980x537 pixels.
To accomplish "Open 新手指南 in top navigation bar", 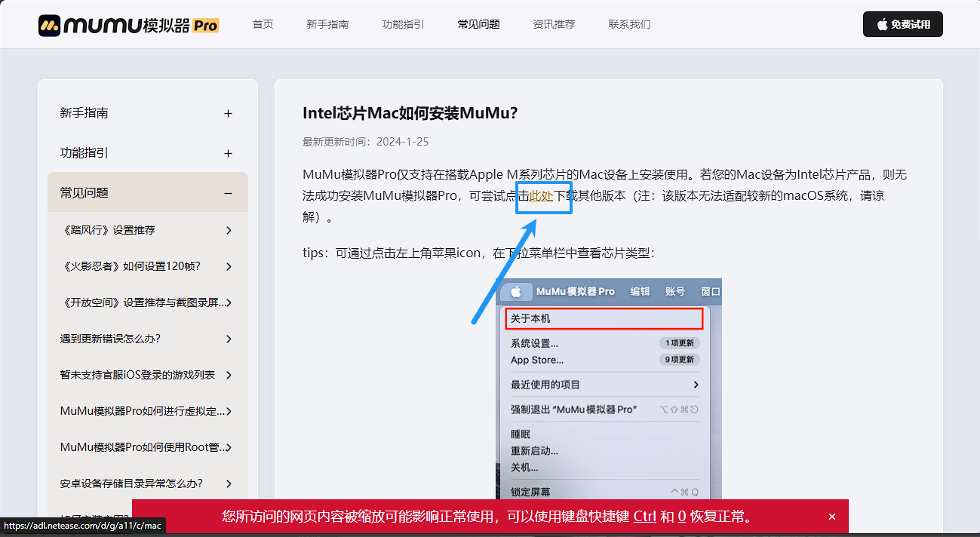I will (x=327, y=24).
